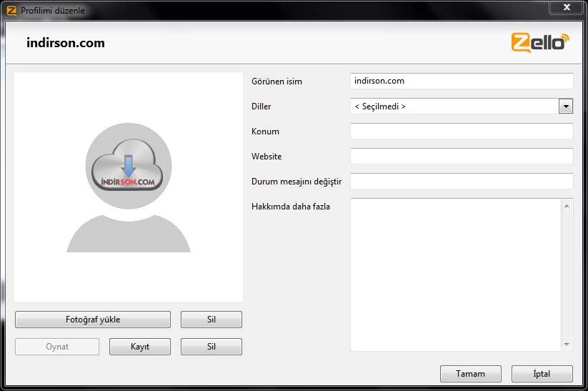
Task: Open the Diller language dropdown
Action: click(x=462, y=107)
